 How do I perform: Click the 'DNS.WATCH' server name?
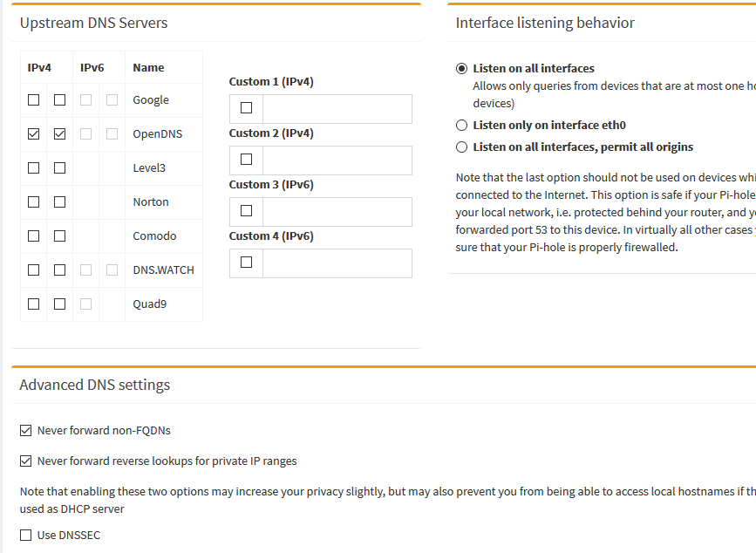pos(163,270)
